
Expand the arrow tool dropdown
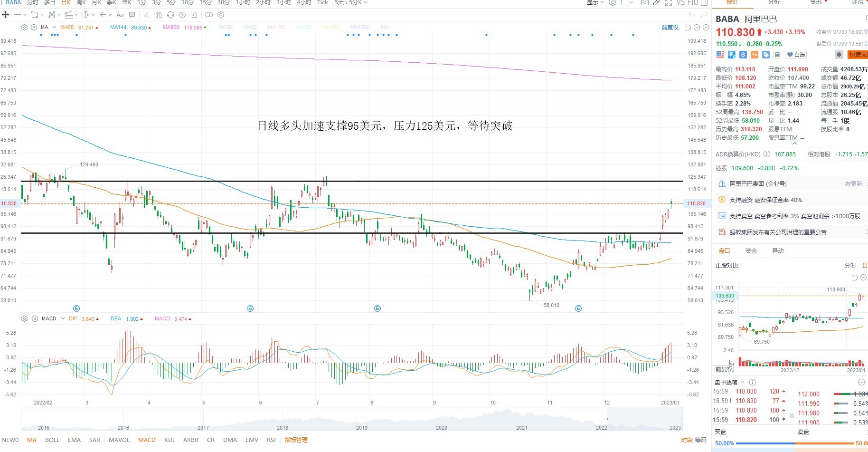(x=111, y=15)
